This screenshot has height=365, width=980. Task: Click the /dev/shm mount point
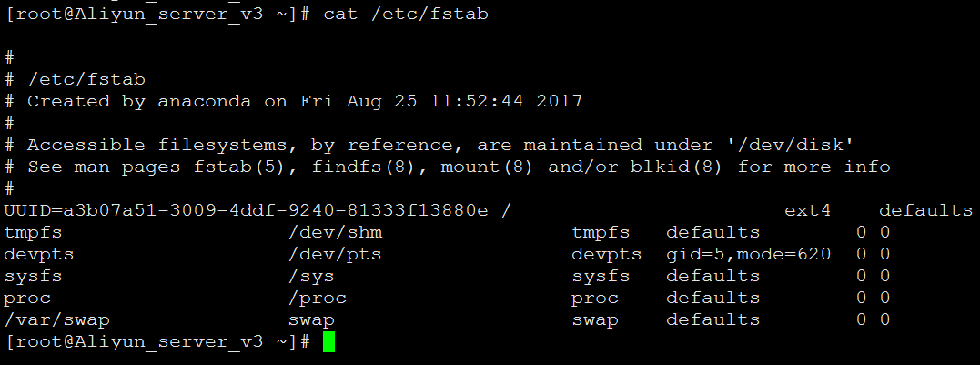[x=335, y=232]
